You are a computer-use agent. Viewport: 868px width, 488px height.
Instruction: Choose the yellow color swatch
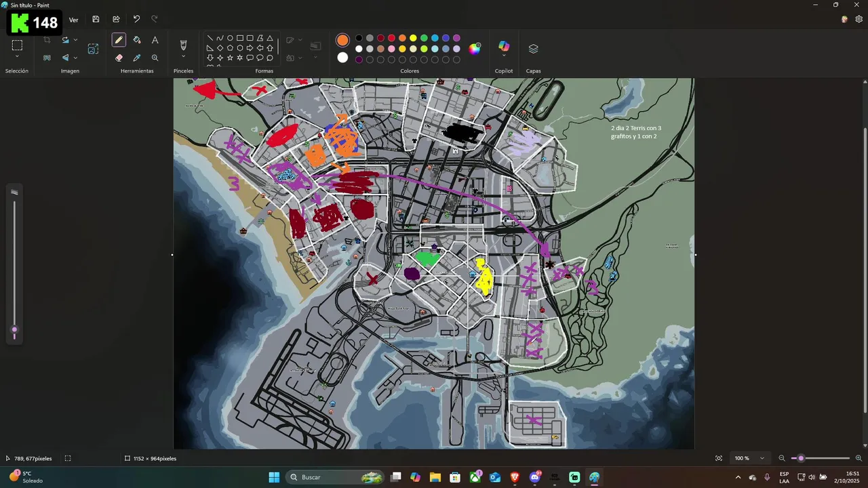click(413, 38)
